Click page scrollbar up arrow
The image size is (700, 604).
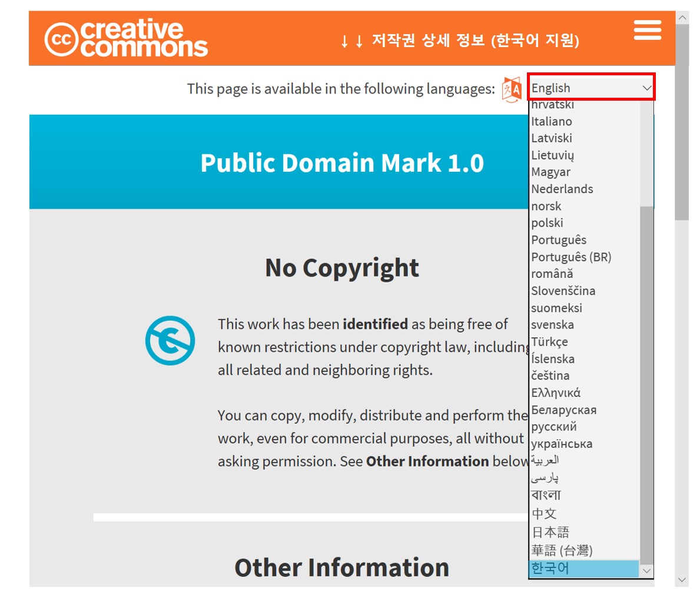(682, 18)
